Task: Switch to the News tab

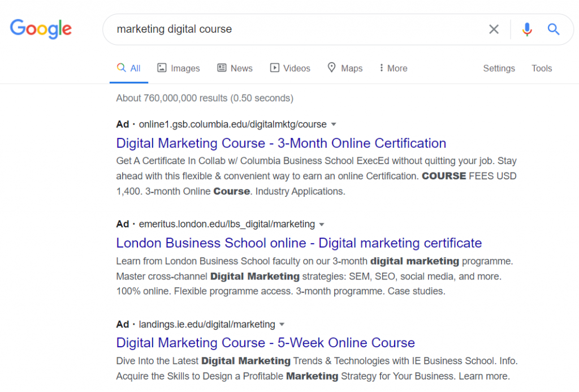Action: point(235,68)
